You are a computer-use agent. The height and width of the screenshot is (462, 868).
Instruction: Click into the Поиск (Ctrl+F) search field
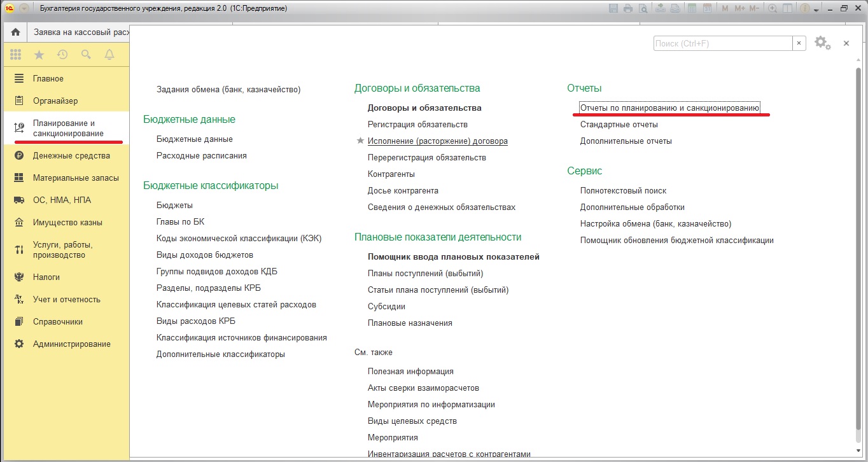coord(722,43)
